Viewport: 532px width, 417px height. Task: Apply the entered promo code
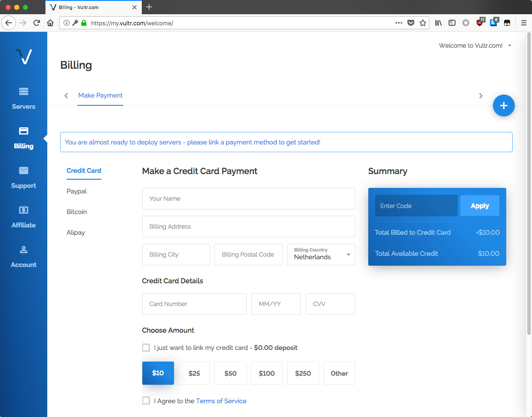(480, 205)
